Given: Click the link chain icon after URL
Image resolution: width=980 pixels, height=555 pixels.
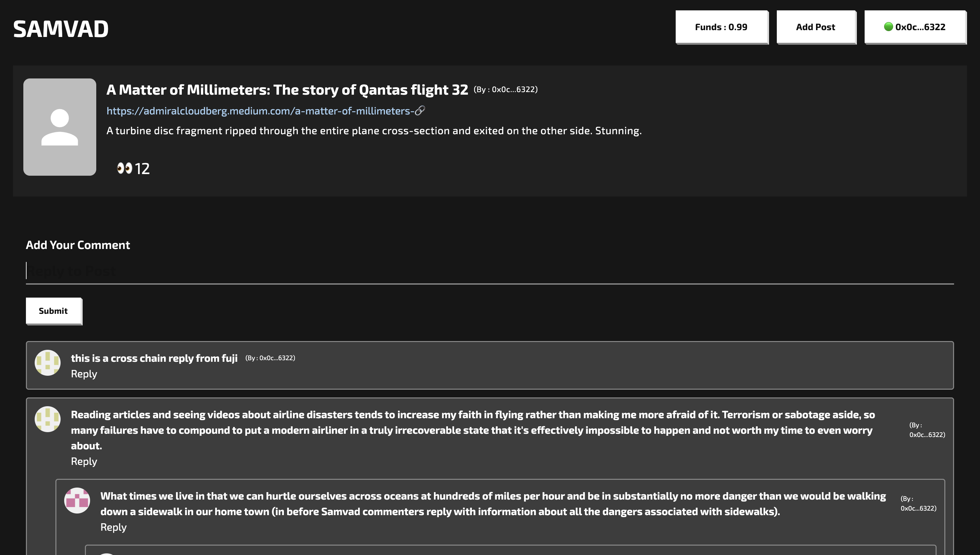Looking at the screenshot, I should 419,111.
